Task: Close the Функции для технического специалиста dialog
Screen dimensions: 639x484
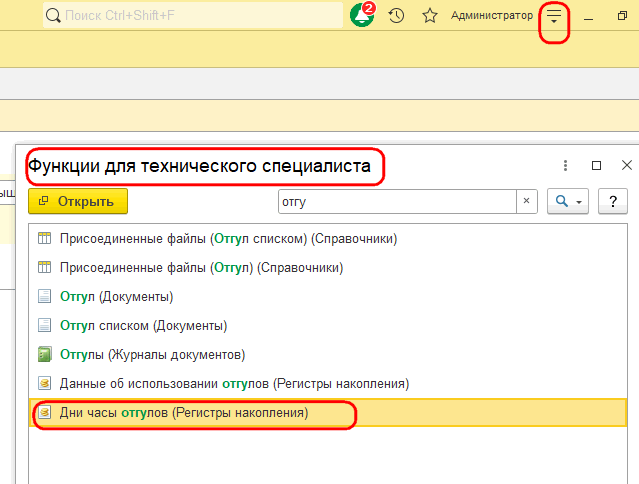Action: pyautogui.click(x=627, y=165)
